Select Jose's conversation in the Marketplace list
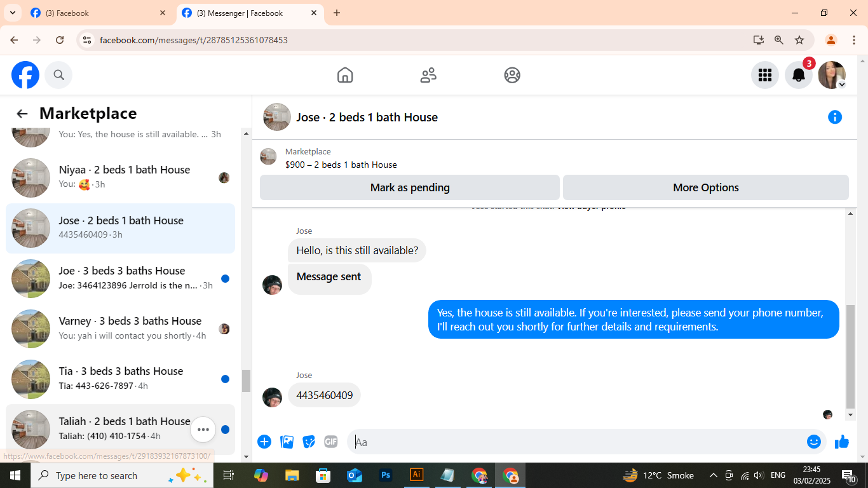 [120, 228]
